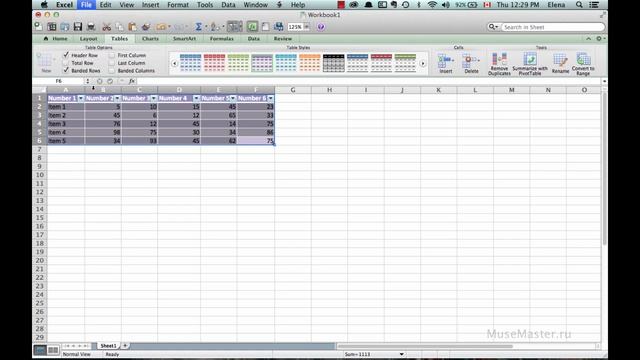Enable the First Column checkbox

tap(112, 55)
